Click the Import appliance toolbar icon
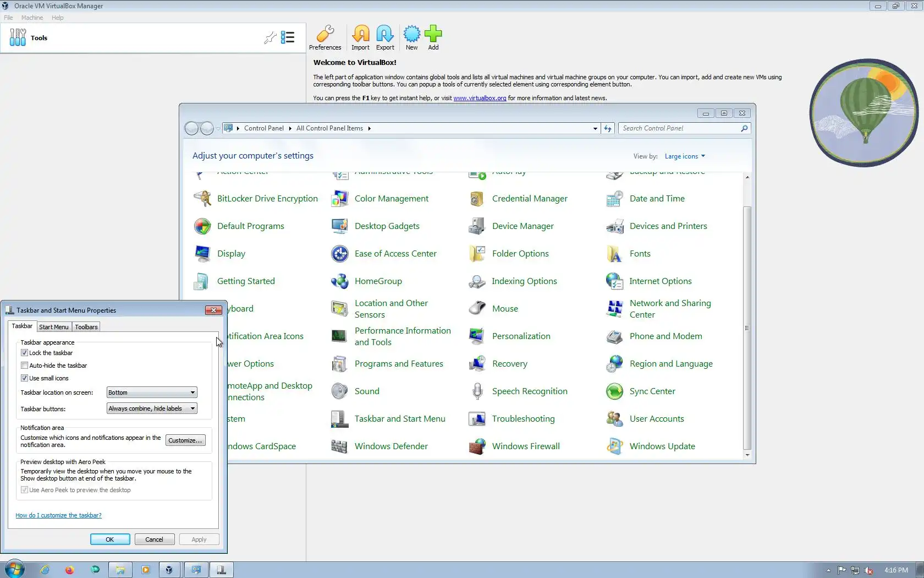This screenshot has height=578, width=924. [x=360, y=37]
